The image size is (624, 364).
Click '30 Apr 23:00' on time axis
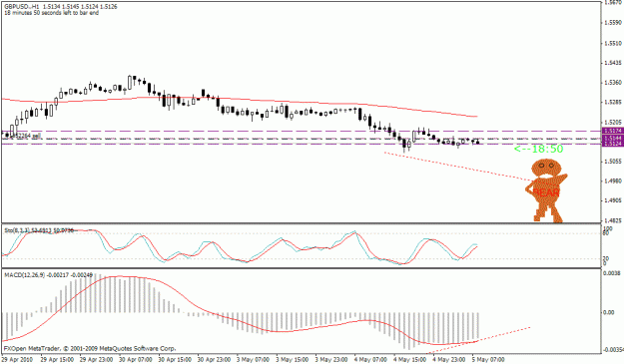pos(214,360)
